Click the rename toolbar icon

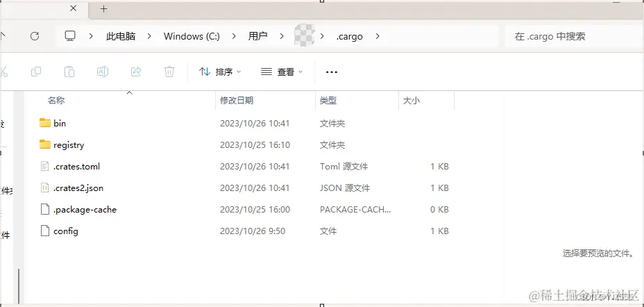[102, 72]
